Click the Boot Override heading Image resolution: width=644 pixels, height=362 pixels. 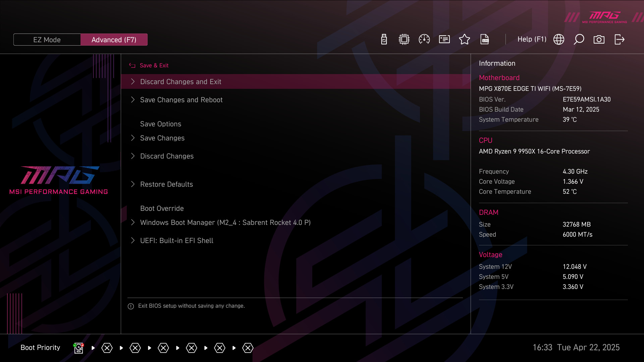click(162, 208)
